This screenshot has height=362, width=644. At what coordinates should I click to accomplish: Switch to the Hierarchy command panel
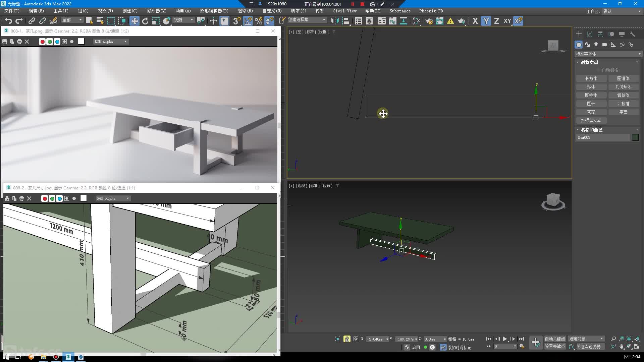[600, 34]
